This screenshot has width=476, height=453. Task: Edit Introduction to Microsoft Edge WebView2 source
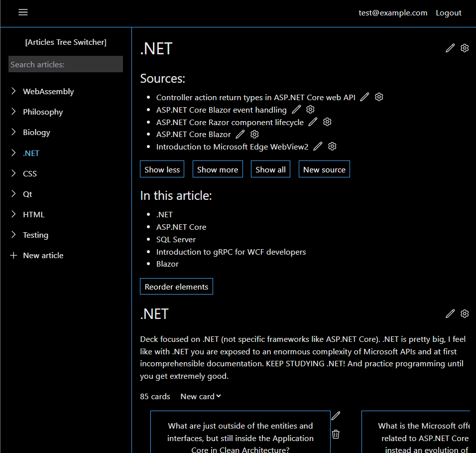pyautogui.click(x=318, y=147)
